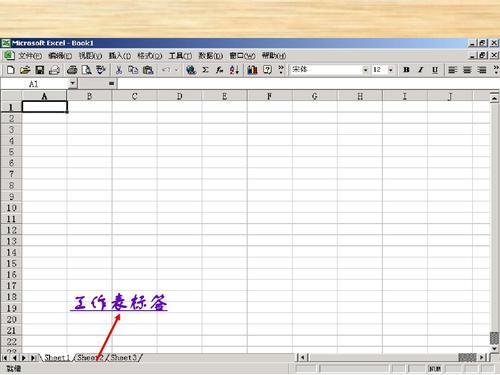Click the vertical scrollbar down arrow

click(494, 348)
